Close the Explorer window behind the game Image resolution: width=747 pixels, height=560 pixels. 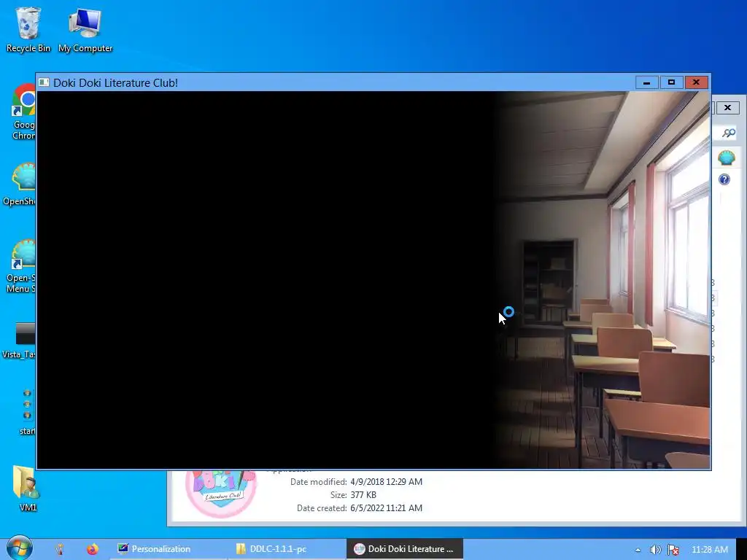(x=727, y=108)
